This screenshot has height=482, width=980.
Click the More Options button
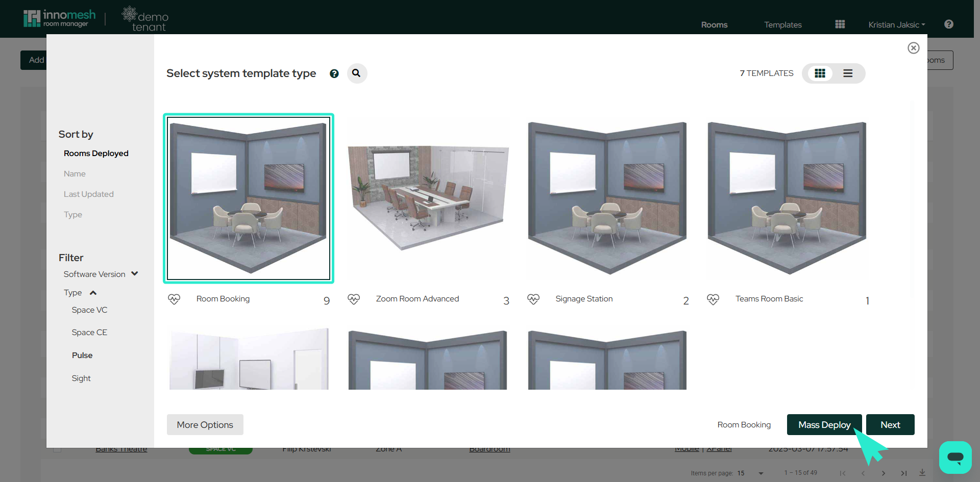(x=205, y=425)
